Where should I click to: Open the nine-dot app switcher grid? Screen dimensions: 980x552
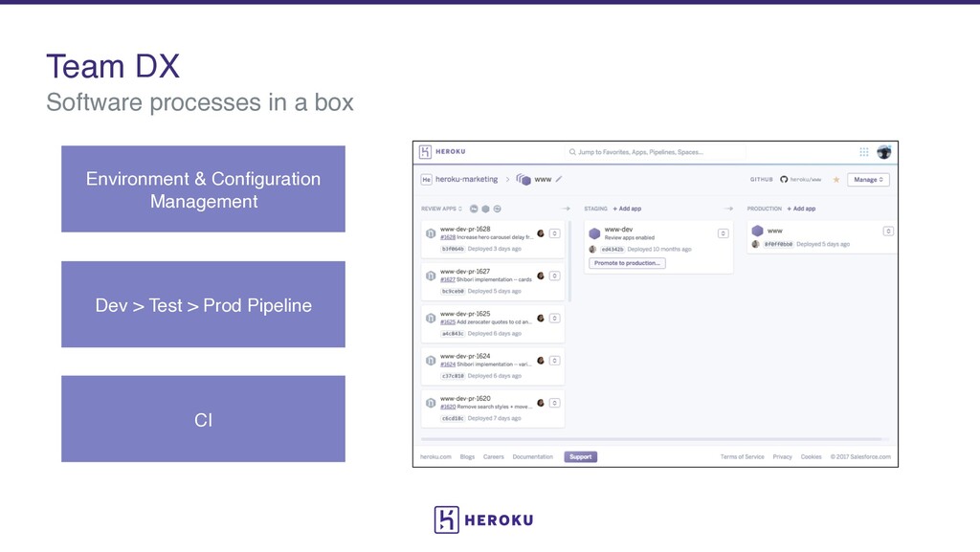point(864,152)
